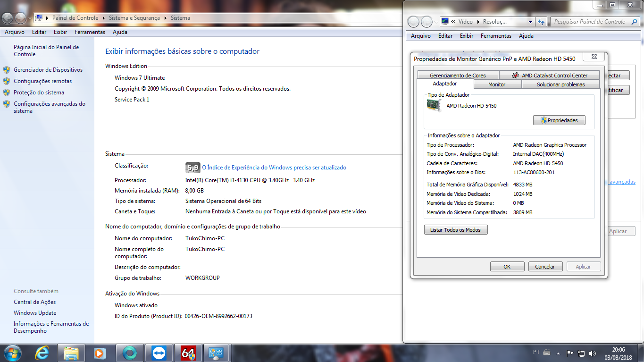Switch to TeamViewer in the taskbar
This screenshot has width=644, height=362.
click(159, 353)
